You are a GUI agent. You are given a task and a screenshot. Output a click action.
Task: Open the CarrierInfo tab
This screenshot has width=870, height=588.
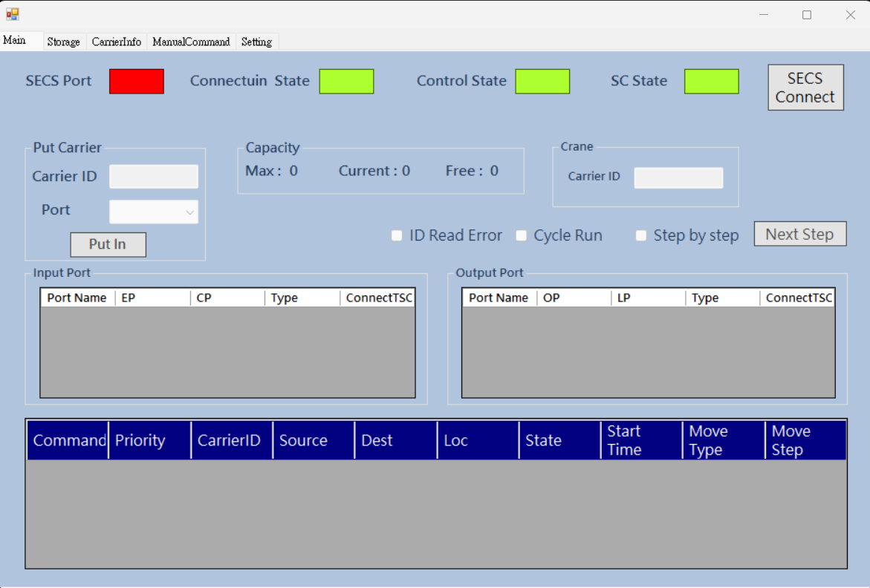tap(117, 42)
